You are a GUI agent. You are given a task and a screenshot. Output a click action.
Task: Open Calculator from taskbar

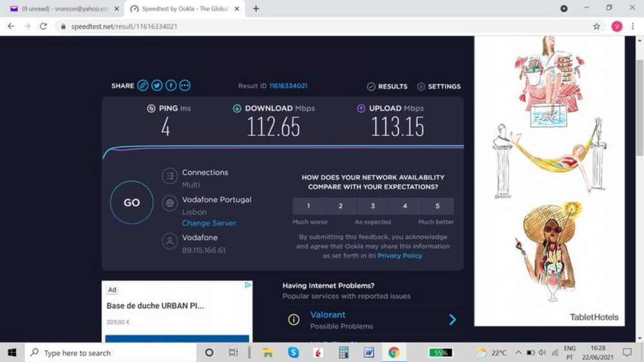point(344,352)
